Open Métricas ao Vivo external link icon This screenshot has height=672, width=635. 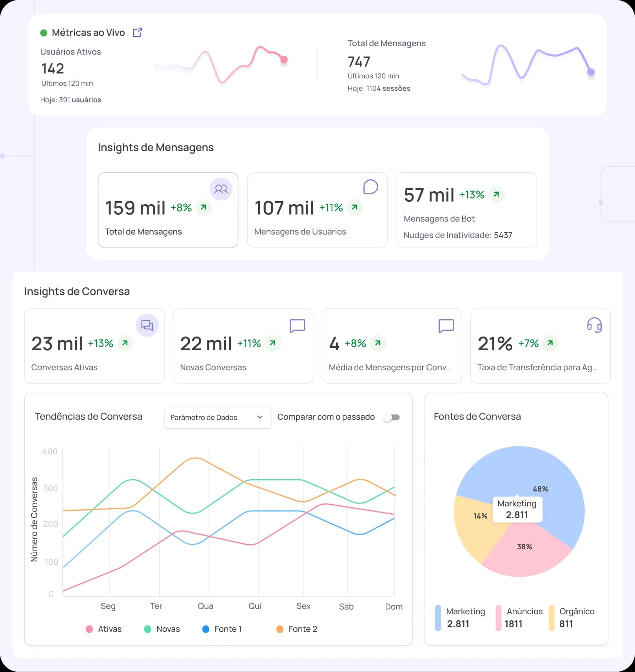138,33
